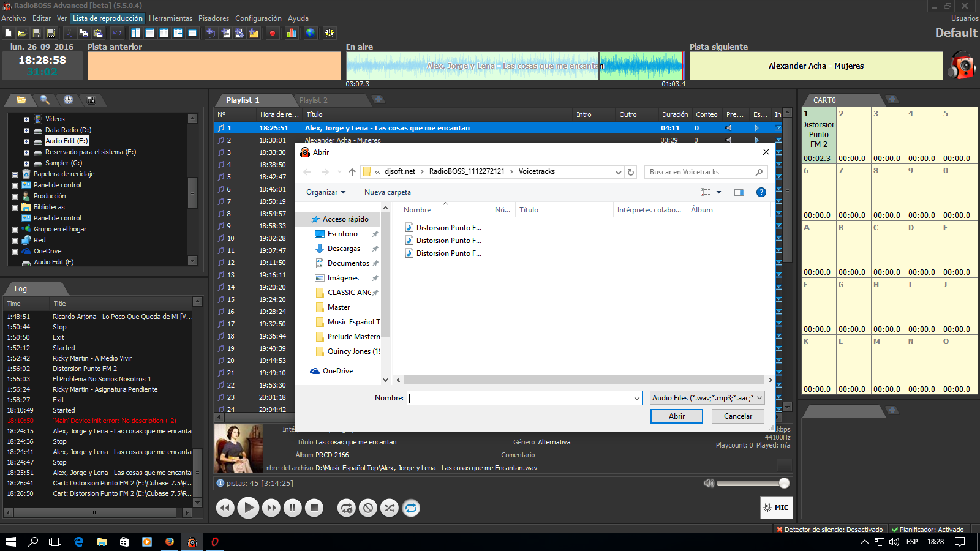Click the Abrir dialog horizontal scrollbar
The image size is (980, 551).
[x=583, y=380]
